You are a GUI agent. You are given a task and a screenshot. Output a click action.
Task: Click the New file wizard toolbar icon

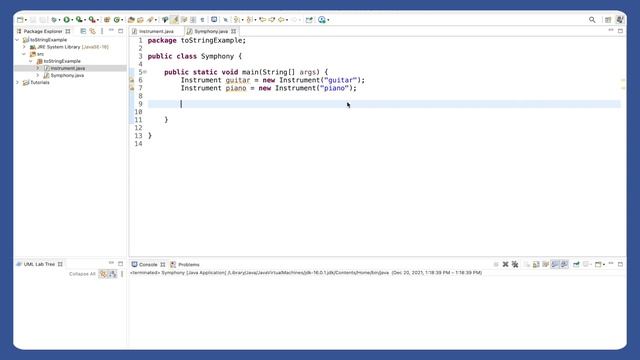pos(20,20)
